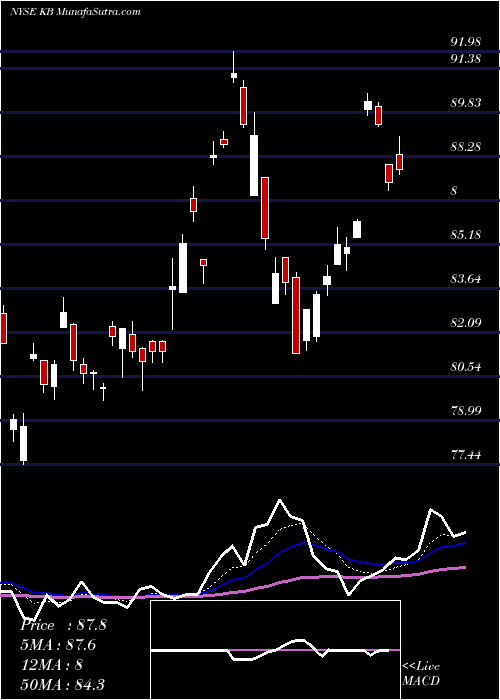
Task: Click the Price : 87.8 readout
Action: (x=63, y=625)
